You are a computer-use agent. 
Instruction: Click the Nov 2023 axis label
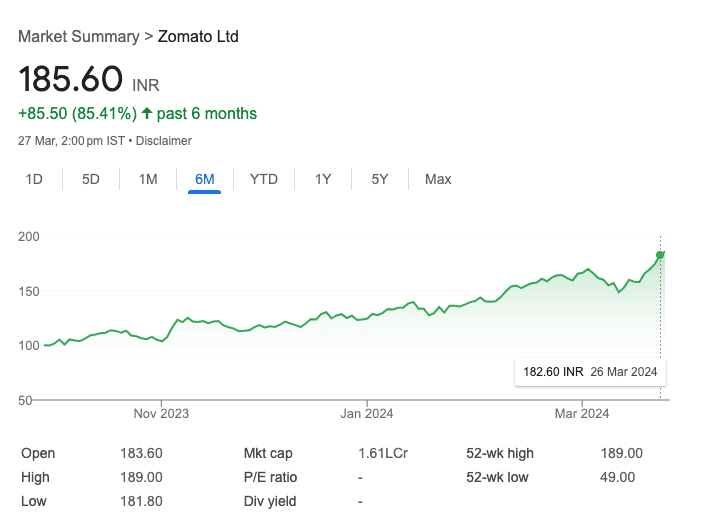coord(161,413)
